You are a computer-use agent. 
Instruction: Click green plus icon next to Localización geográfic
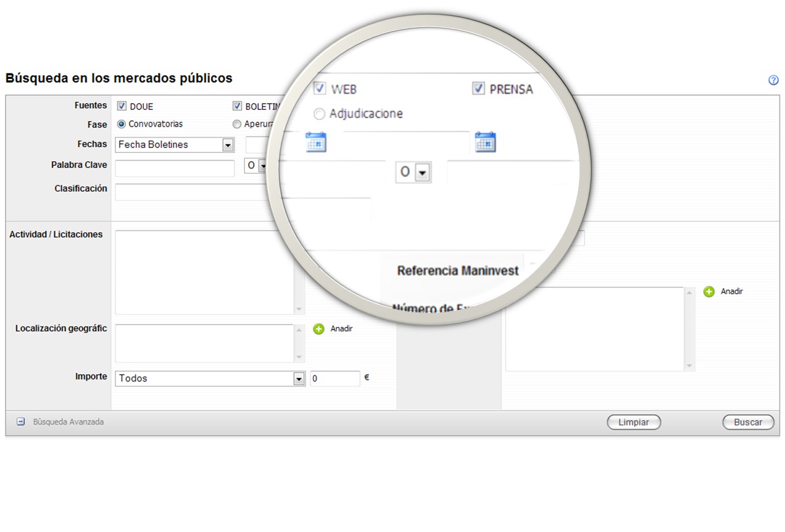(x=318, y=329)
